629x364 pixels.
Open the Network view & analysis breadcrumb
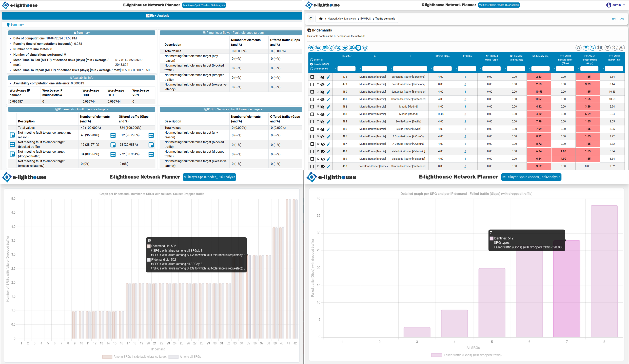click(341, 19)
